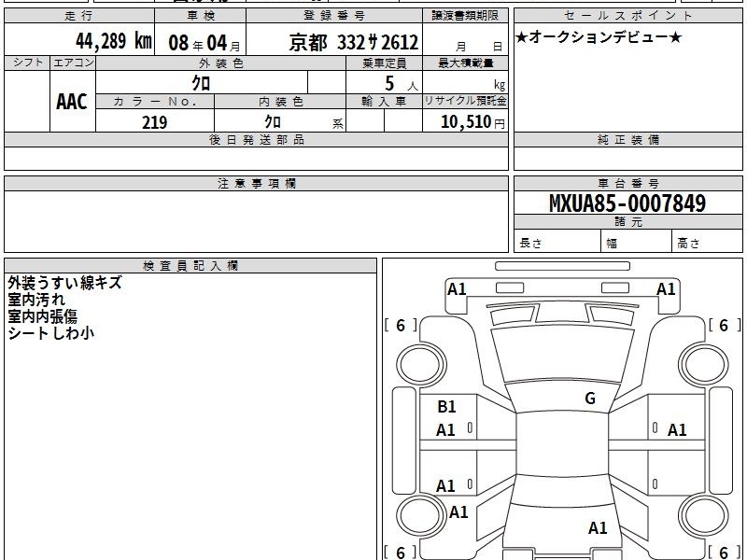747x560 pixels.
Task: Select the ★オークションデビュー★ sales point text
Action: point(599,37)
